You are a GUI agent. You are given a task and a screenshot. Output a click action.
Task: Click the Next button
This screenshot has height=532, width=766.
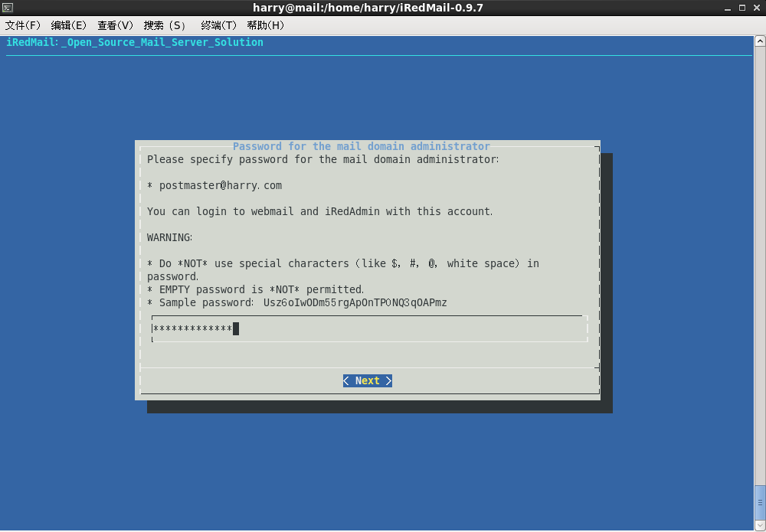pyautogui.click(x=368, y=380)
